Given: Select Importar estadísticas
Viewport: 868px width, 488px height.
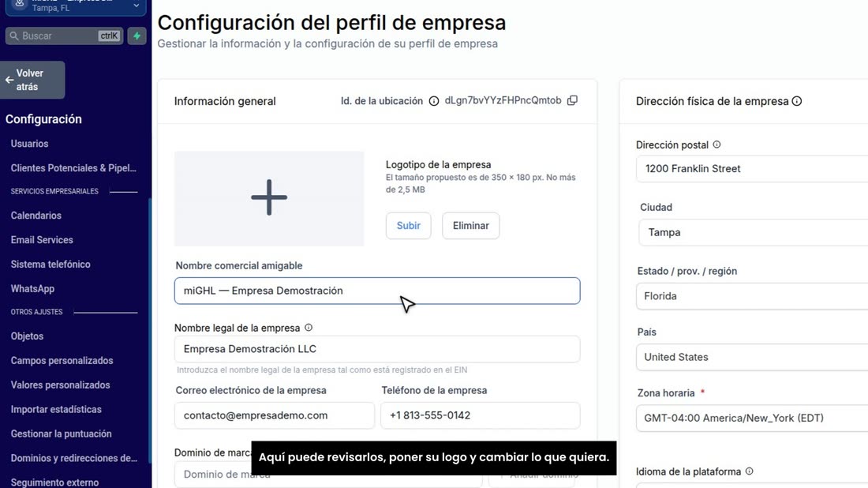Looking at the screenshot, I should coord(56,409).
